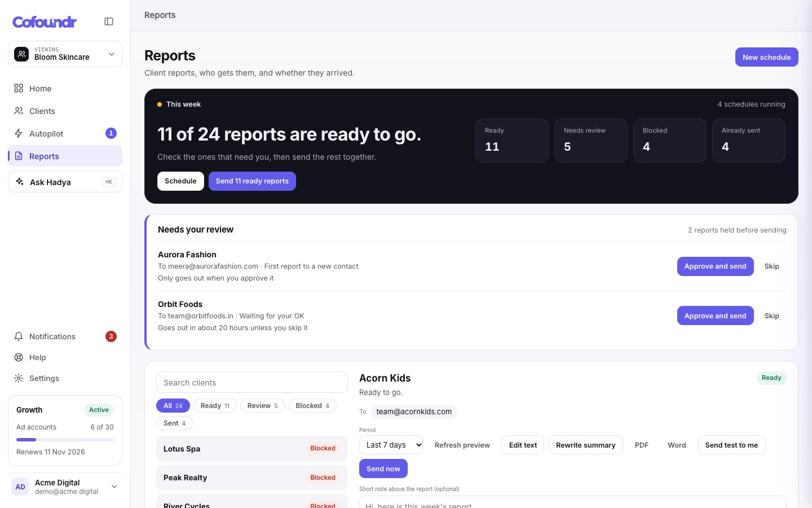
Task: Click Send 11 ready reports
Action: click(252, 181)
